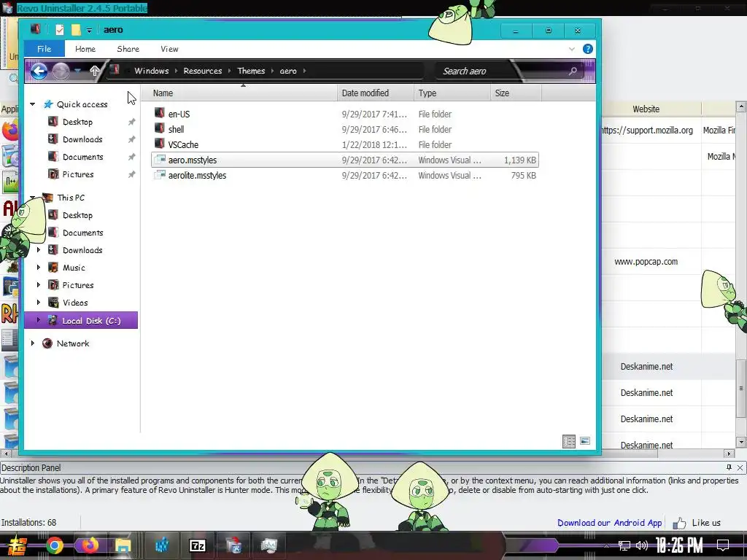Click pin icon next to Quick access Downloads
Viewport: 747px width, 560px height.
click(131, 139)
